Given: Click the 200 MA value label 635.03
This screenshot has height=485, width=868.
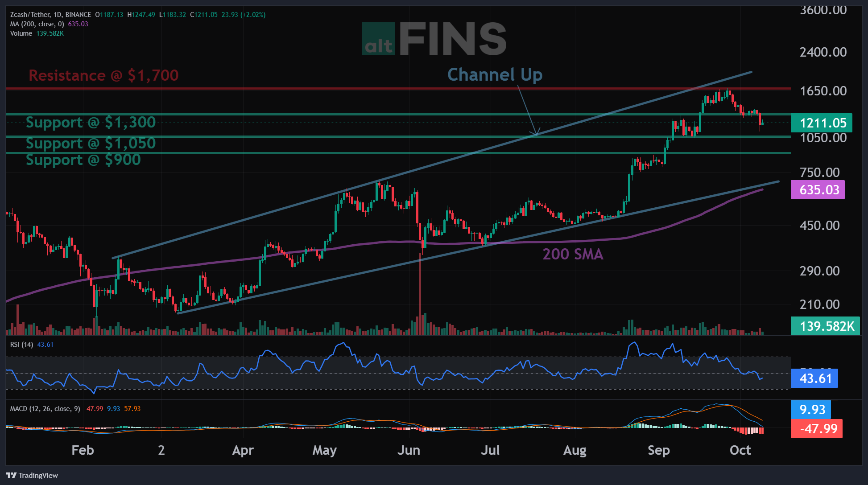Looking at the screenshot, I should 818,190.
